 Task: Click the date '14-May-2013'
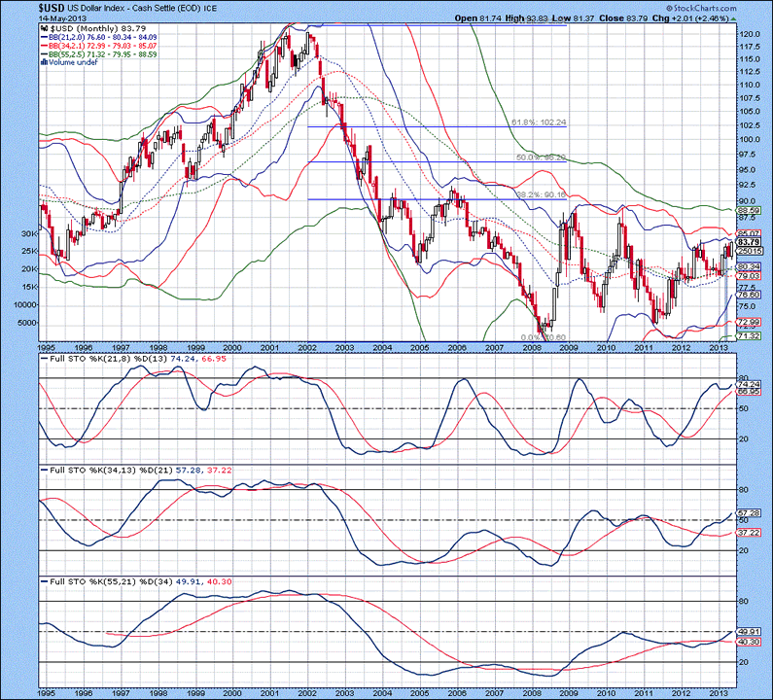click(x=61, y=18)
